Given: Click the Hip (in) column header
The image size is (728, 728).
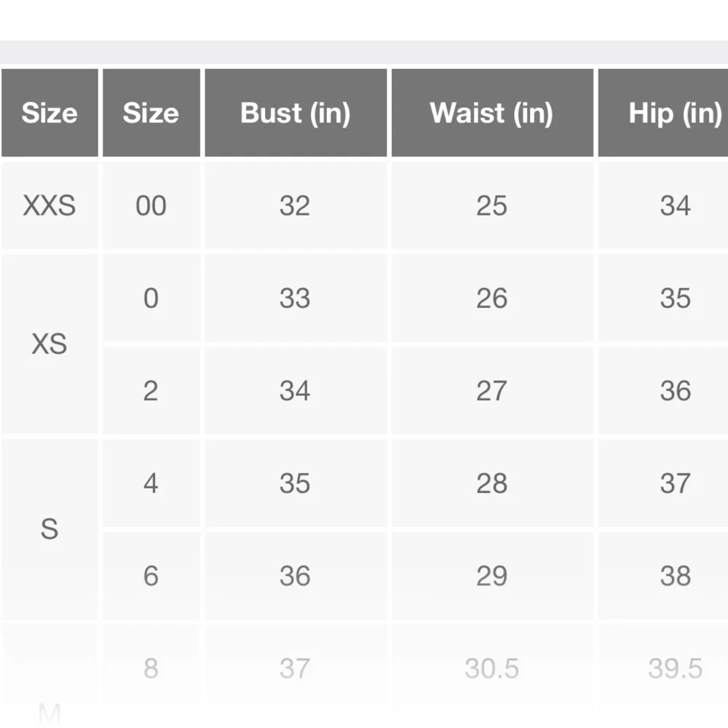Looking at the screenshot, I should (675, 113).
